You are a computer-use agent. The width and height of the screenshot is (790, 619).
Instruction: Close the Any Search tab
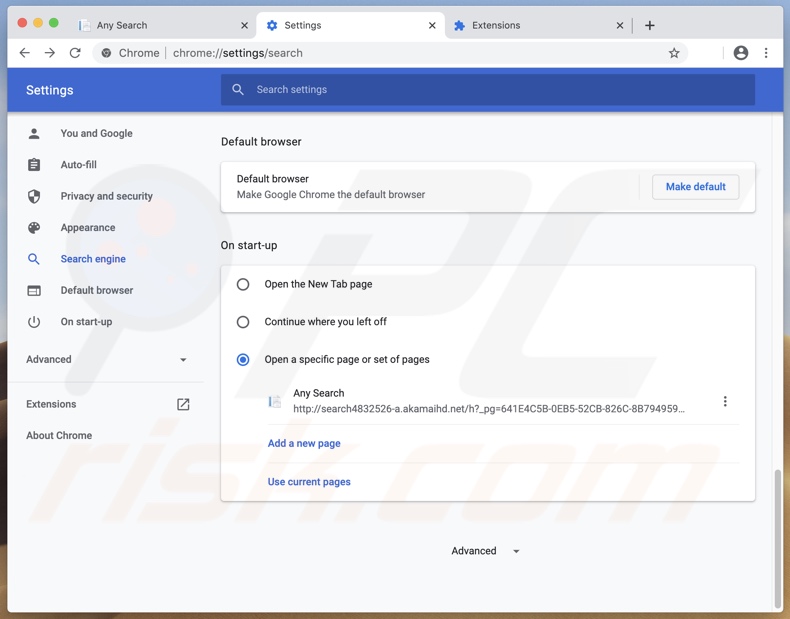tap(244, 25)
